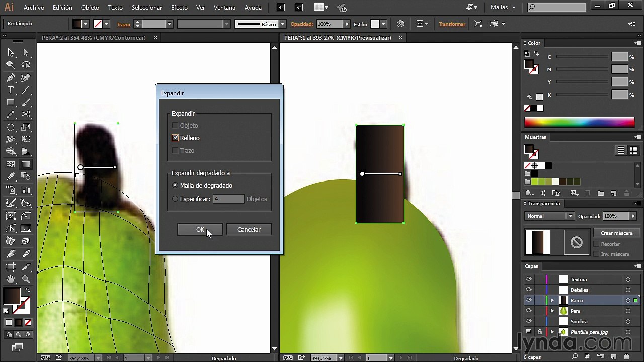The width and height of the screenshot is (644, 362).
Task: Select the Especificar radio option
Action: [x=175, y=199]
